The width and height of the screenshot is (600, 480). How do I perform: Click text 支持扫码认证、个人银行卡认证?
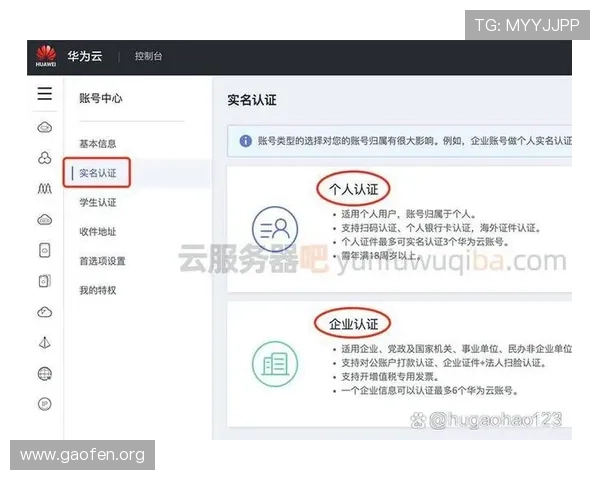click(406, 228)
